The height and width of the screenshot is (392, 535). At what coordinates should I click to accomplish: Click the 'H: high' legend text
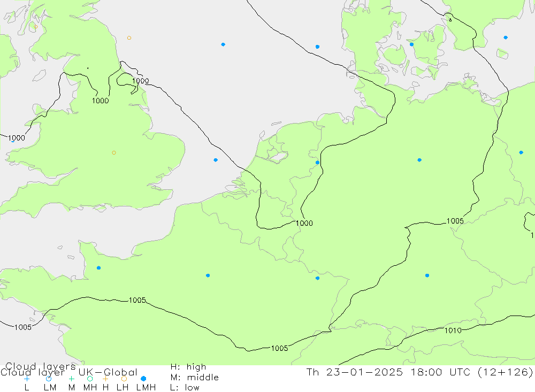[188, 367]
